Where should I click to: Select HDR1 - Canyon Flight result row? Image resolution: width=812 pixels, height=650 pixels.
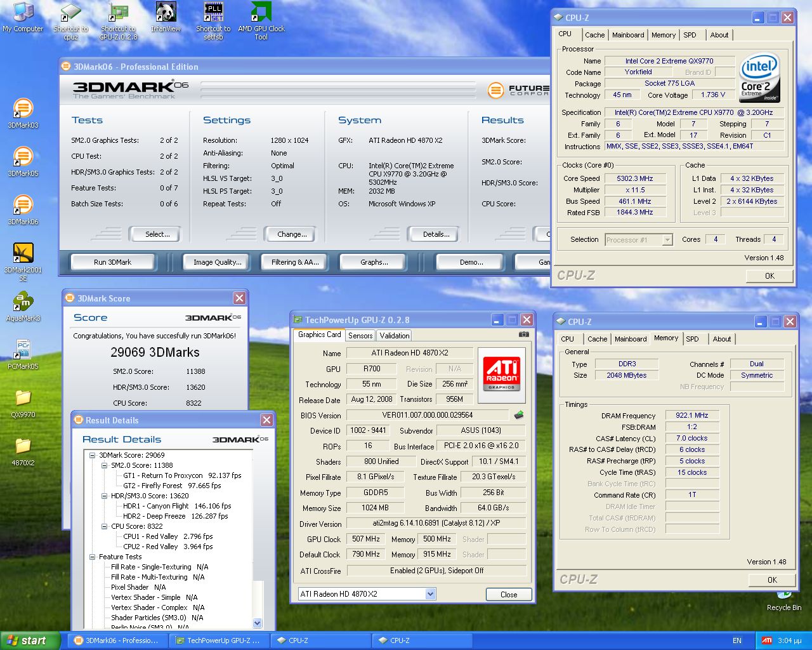coord(177,506)
